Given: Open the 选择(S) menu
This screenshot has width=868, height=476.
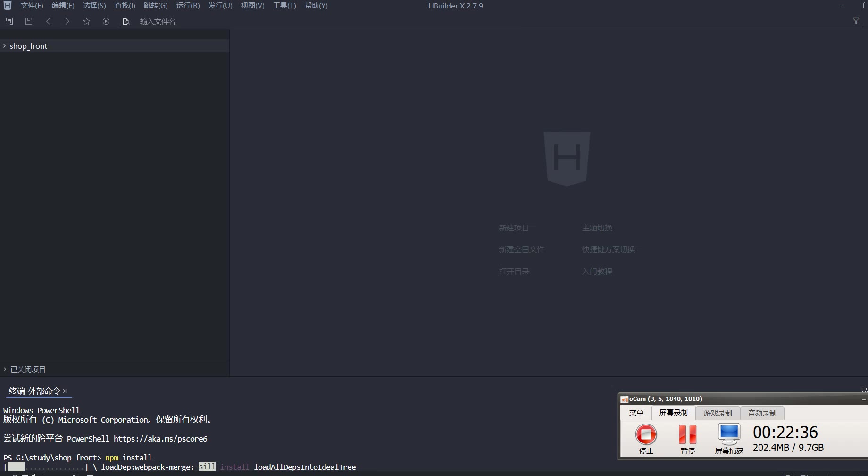Looking at the screenshot, I should click(x=94, y=6).
